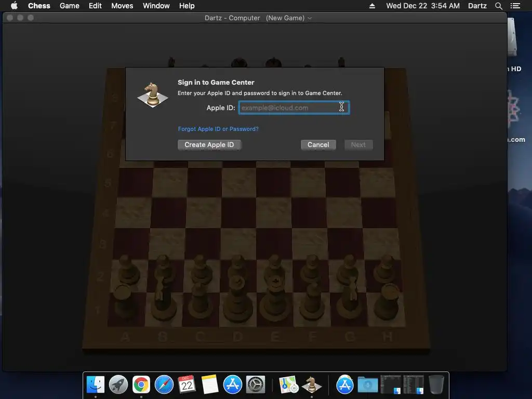Select the white bishop on C1
The width and height of the screenshot is (532, 399).
tap(200, 302)
